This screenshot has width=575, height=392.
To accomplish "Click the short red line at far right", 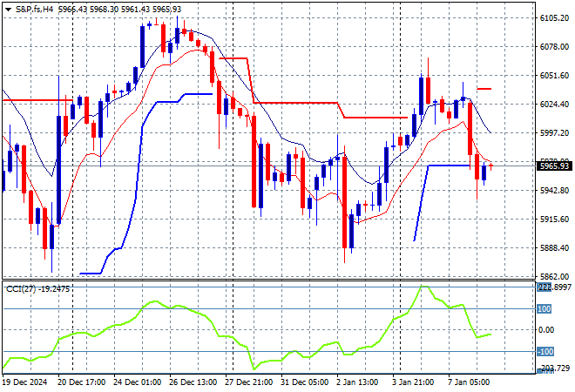I will pos(484,89).
